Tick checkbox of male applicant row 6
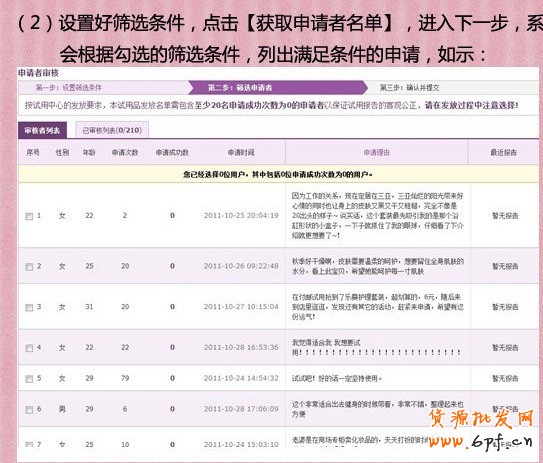Viewport: 543px width, 463px height. pyautogui.click(x=29, y=410)
